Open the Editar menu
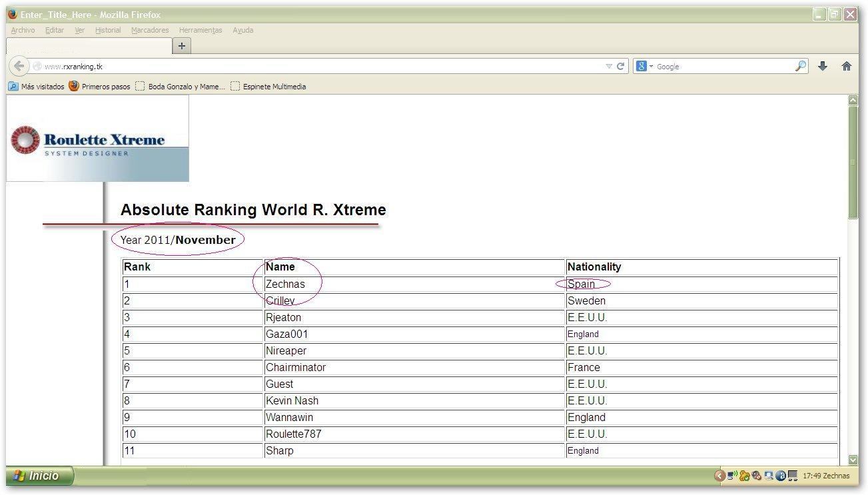The height and width of the screenshot is (495, 868). 55,30
